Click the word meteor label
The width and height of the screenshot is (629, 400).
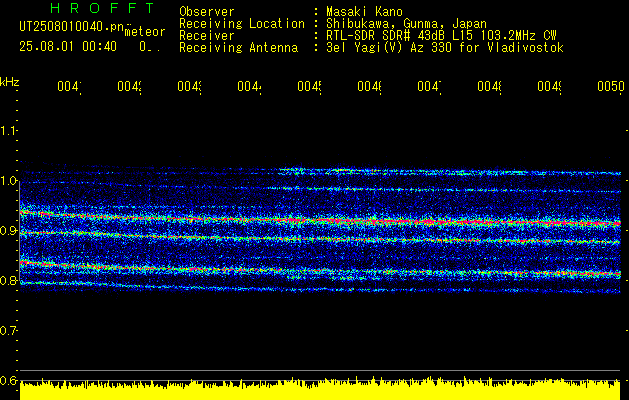145,32
